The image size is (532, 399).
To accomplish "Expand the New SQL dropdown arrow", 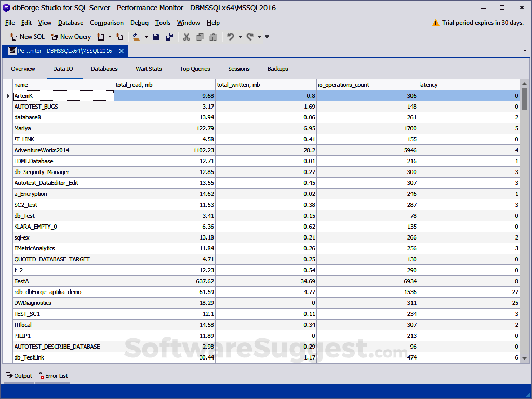I will tap(110, 37).
